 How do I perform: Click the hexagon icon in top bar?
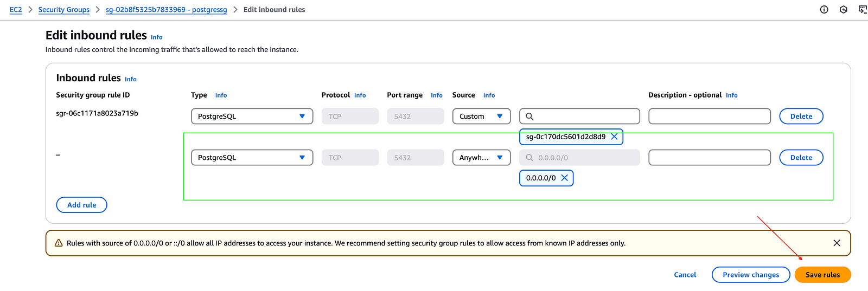844,10
